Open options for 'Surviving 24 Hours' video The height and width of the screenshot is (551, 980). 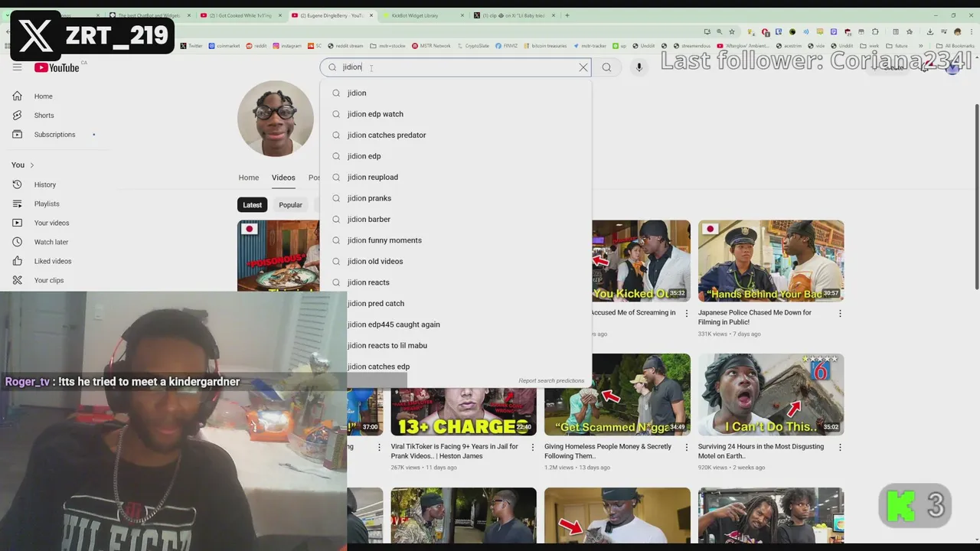coord(840,447)
